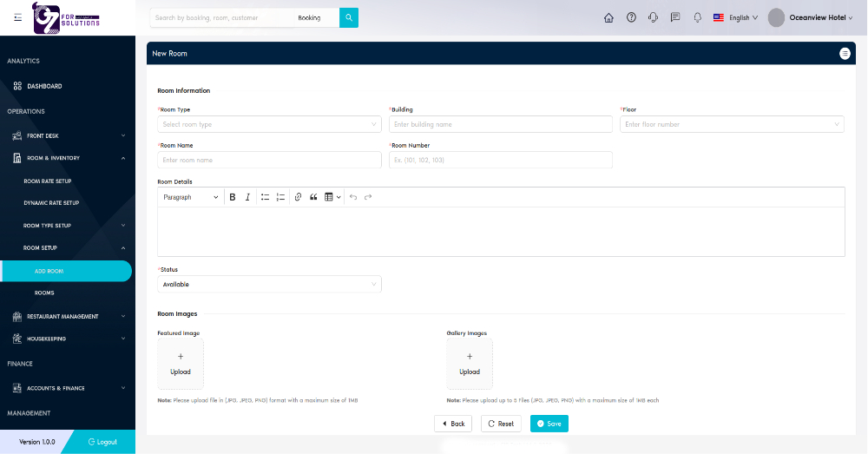This screenshot has width=868, height=454.
Task: Toggle bold formatting in Room Details
Action: click(233, 197)
